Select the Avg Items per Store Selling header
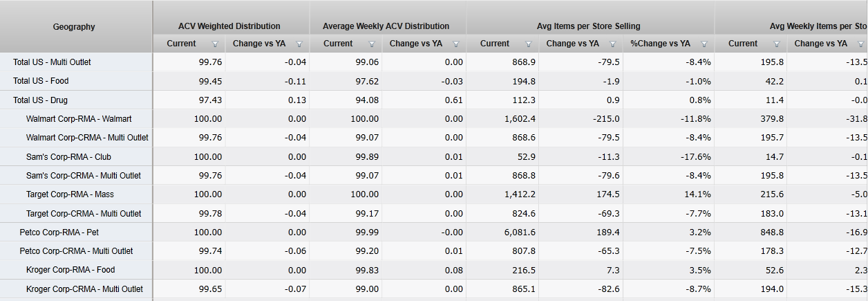 589,26
